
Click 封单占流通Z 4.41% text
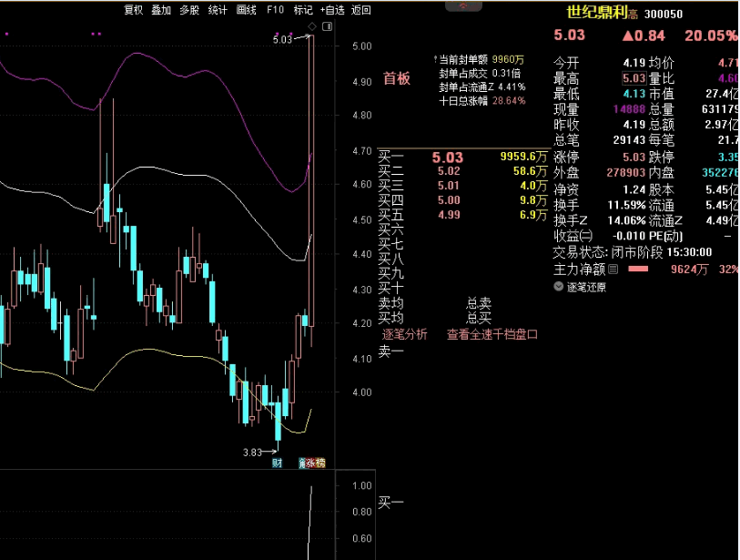pyautogui.click(x=482, y=87)
